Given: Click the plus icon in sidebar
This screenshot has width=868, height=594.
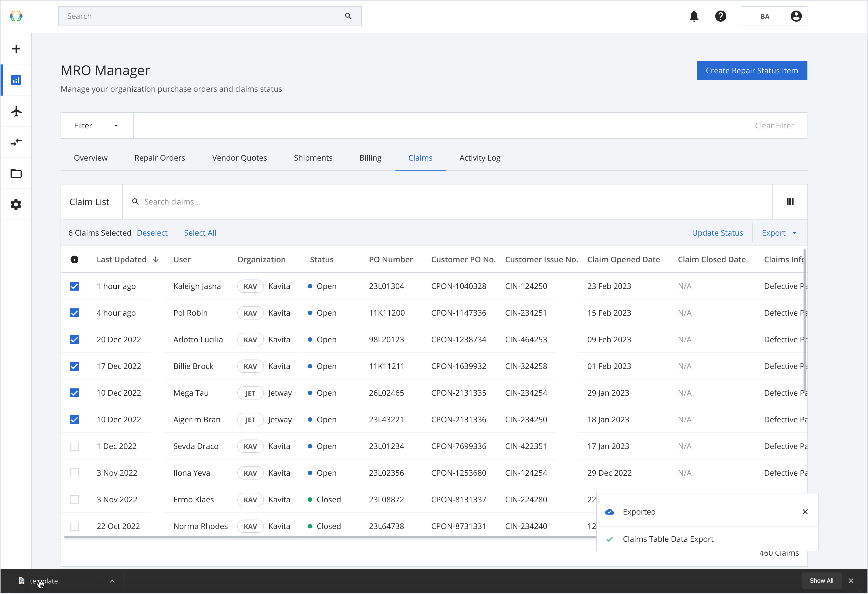Looking at the screenshot, I should pos(16,49).
